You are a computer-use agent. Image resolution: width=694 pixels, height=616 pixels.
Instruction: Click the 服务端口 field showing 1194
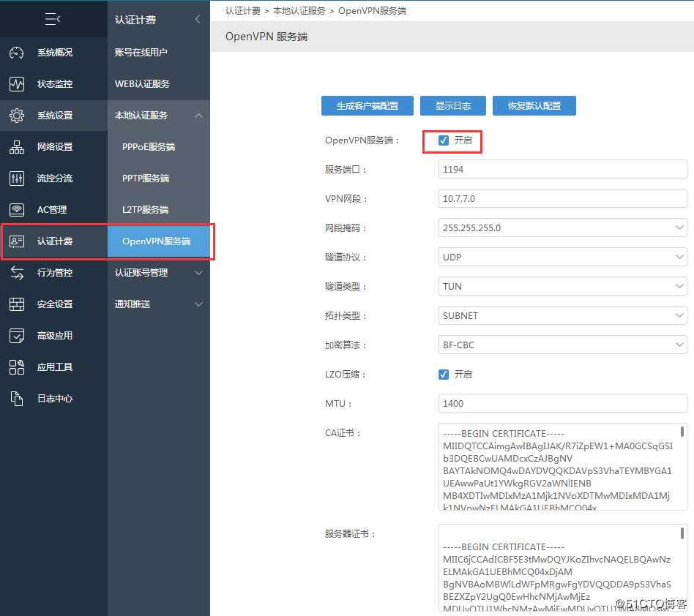click(x=562, y=170)
